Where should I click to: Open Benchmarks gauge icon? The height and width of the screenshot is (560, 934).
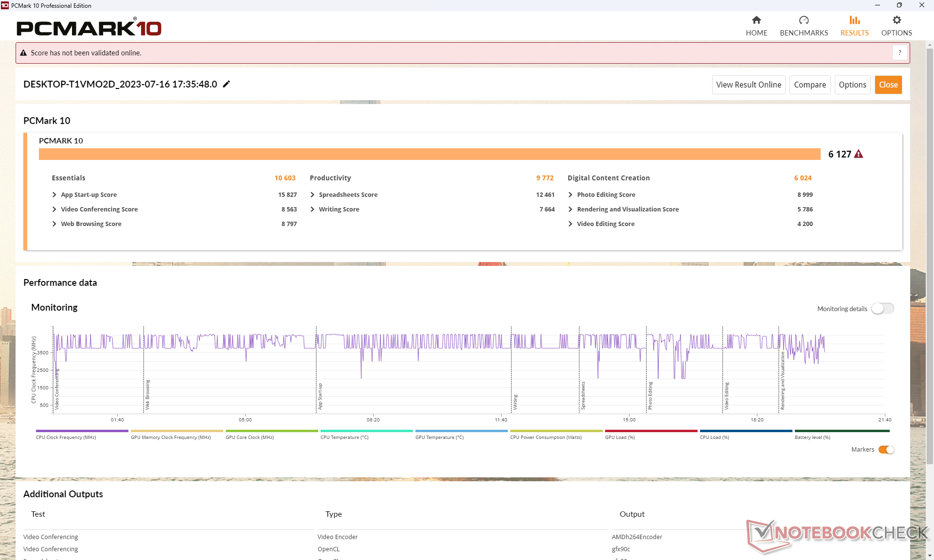[x=804, y=20]
